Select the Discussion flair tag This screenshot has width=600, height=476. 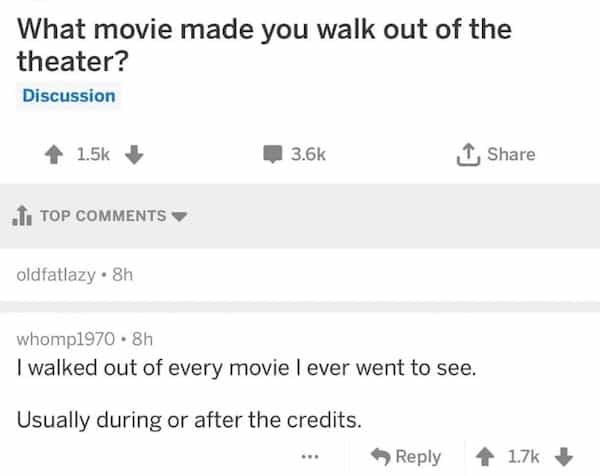pos(69,96)
